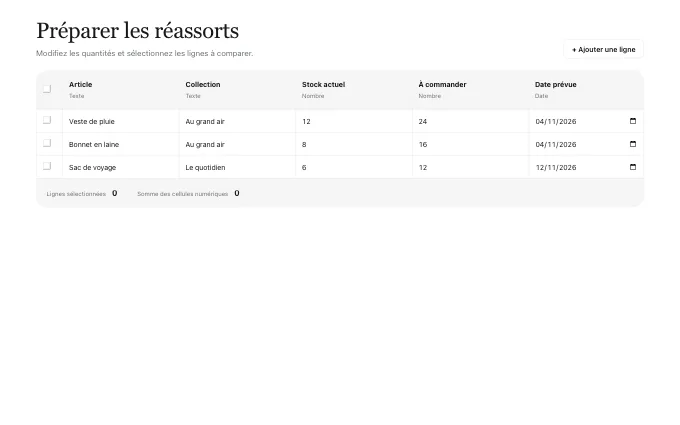The height and width of the screenshot is (425, 680).
Task: Check the Veste de pluie row checkbox
Action: 47,120
